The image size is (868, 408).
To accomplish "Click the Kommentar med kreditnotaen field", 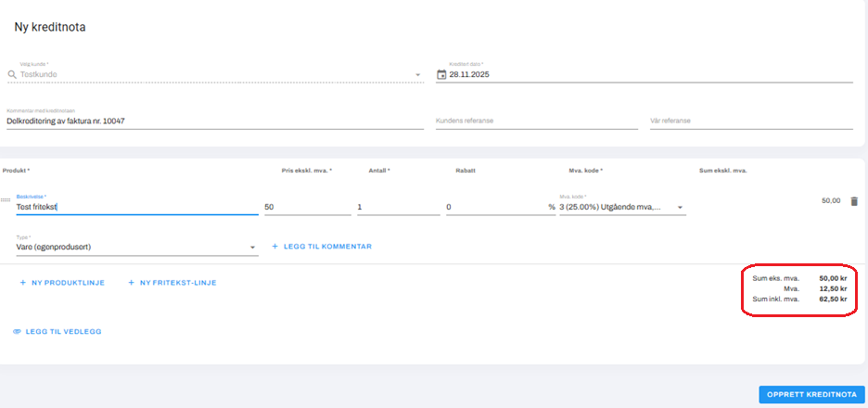I will [215, 121].
